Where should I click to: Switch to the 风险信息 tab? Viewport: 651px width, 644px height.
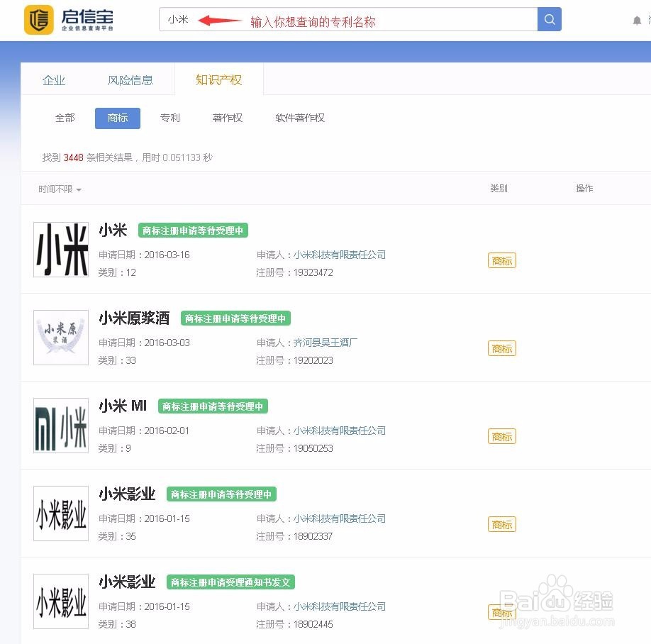click(130, 79)
